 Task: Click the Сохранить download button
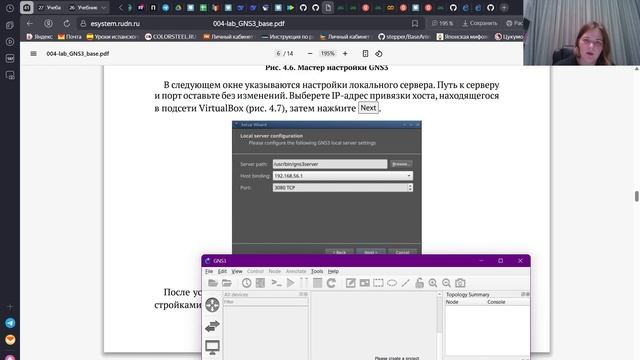tap(480, 23)
